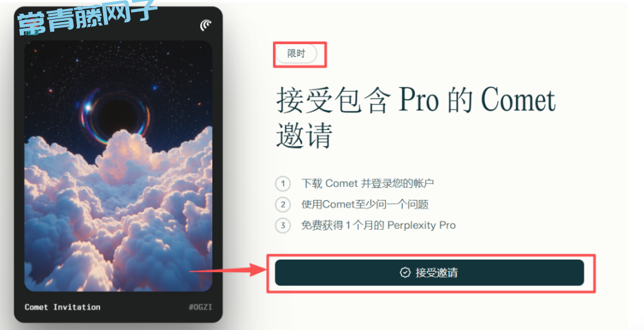Click the dark bottom strip of the invitation card
Viewport: 644px width, 330px height.
pyautogui.click(x=118, y=307)
